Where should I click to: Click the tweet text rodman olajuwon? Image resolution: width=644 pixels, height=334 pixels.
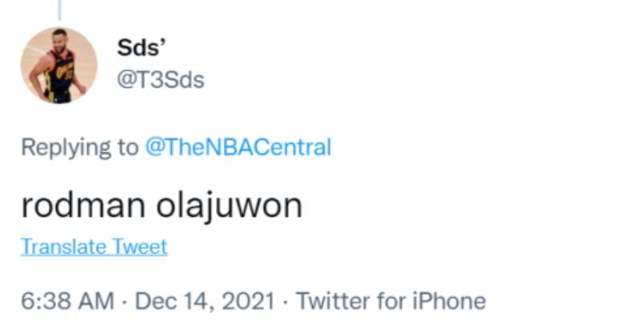pyautogui.click(x=162, y=205)
